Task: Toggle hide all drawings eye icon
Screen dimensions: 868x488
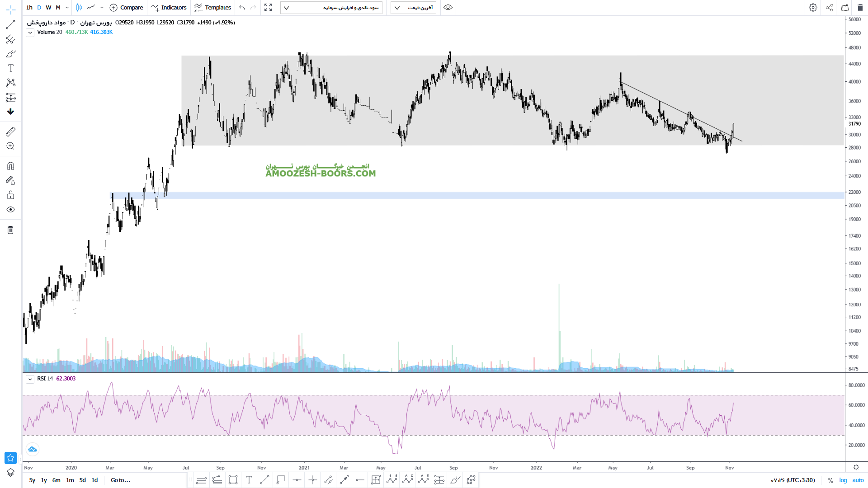Action: (x=10, y=210)
